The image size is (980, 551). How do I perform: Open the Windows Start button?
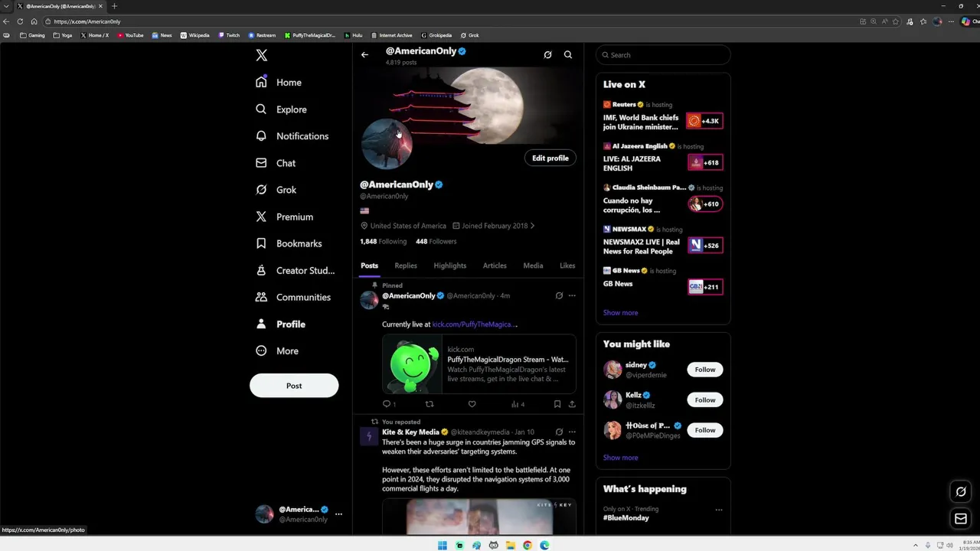443,546
